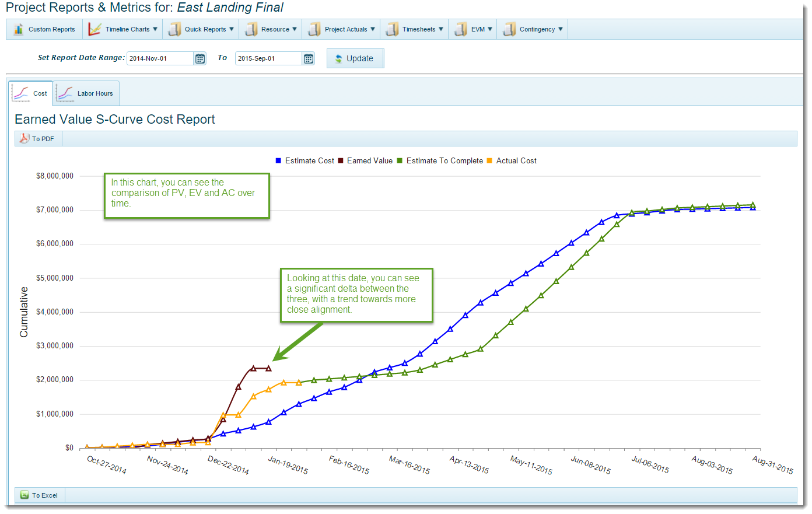This screenshot has width=812, height=514.
Task: Click the Mar-16-2015 date axis label
Action: coord(409,465)
